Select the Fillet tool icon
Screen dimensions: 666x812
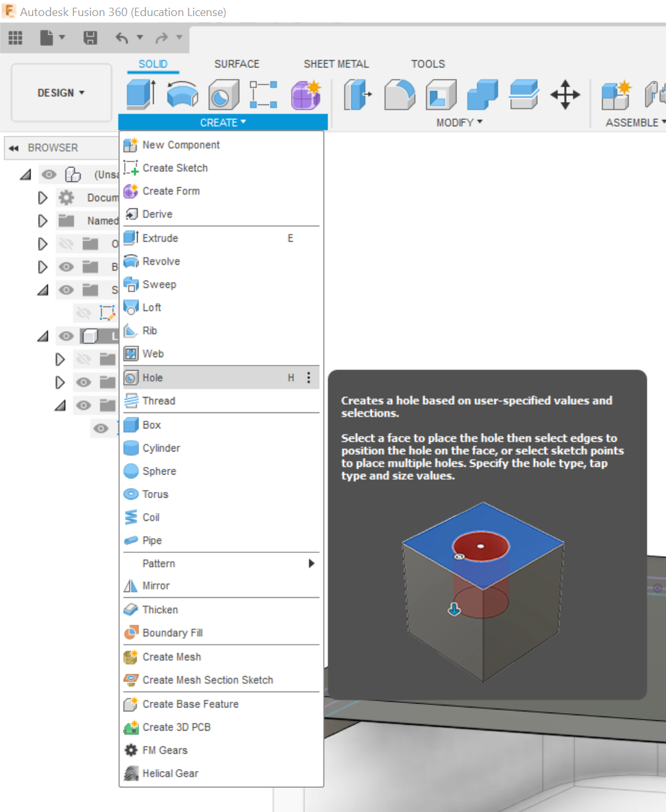399,94
